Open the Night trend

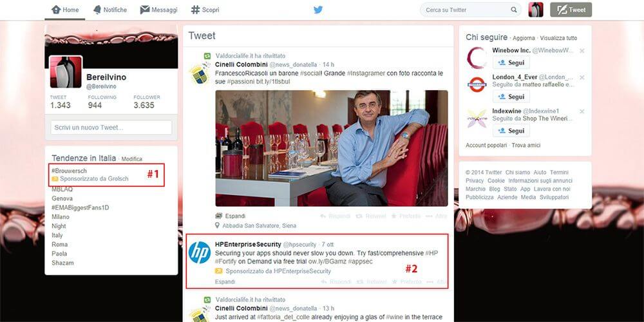[59, 226]
